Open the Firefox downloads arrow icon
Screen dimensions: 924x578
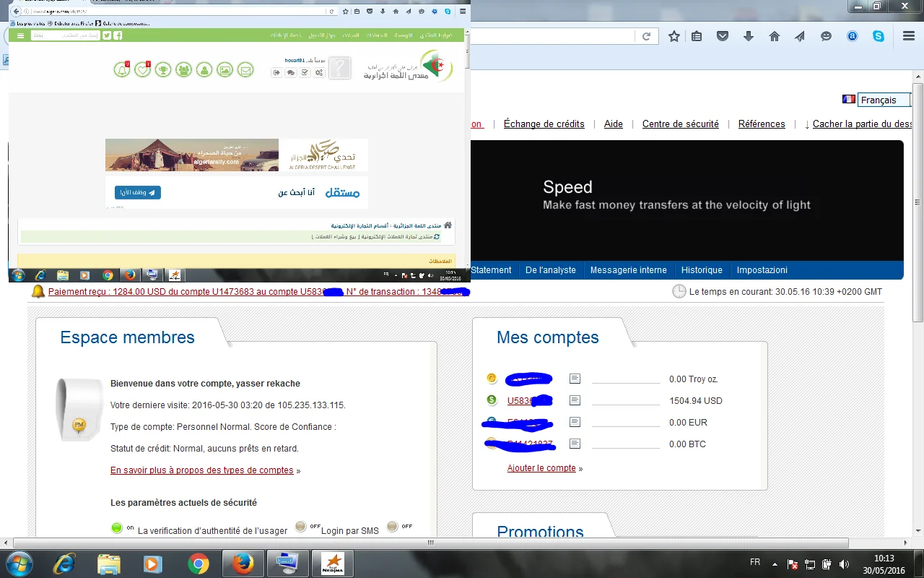tap(748, 36)
